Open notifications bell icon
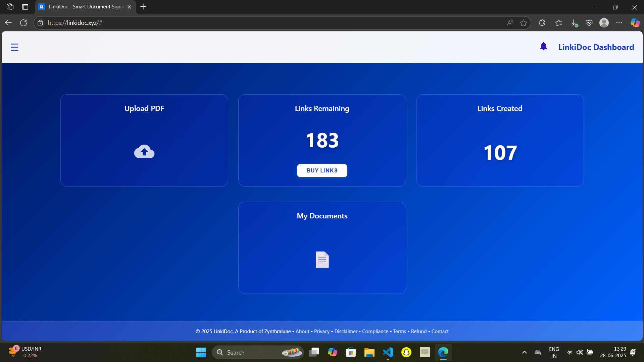This screenshot has height=362, width=644. coord(543,46)
